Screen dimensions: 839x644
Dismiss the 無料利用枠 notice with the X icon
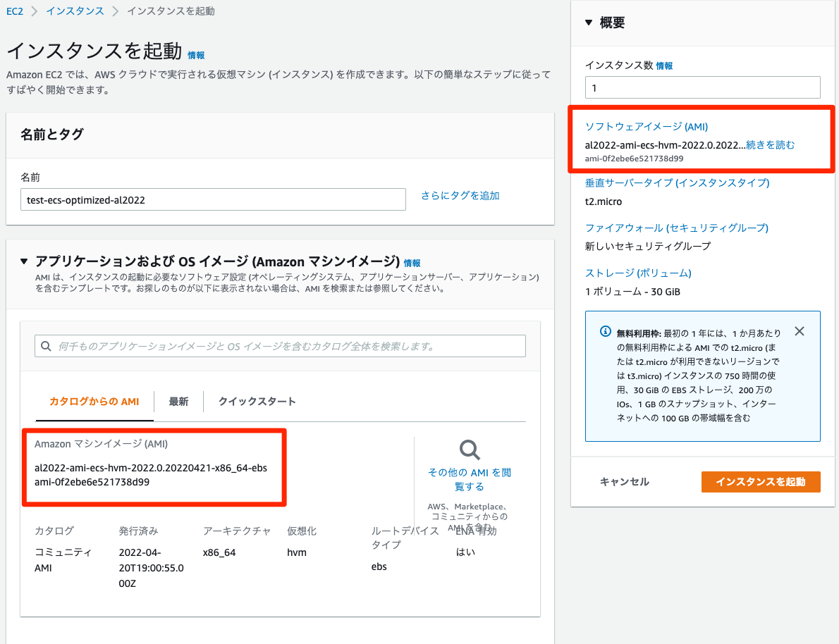(x=799, y=330)
